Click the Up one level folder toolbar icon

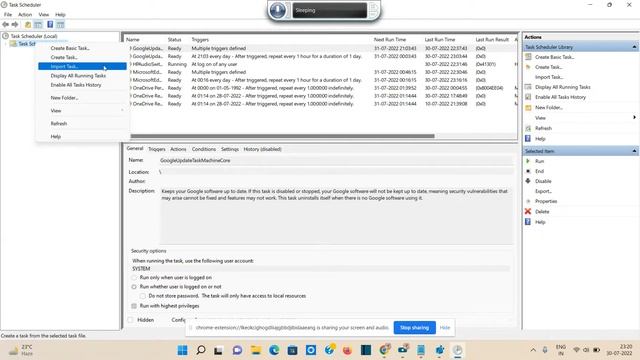tap(28, 25)
